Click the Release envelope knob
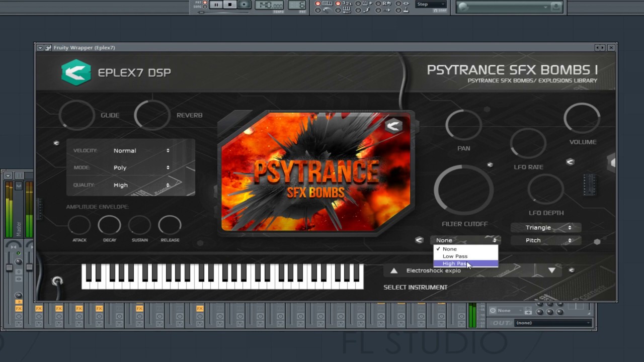 170,225
